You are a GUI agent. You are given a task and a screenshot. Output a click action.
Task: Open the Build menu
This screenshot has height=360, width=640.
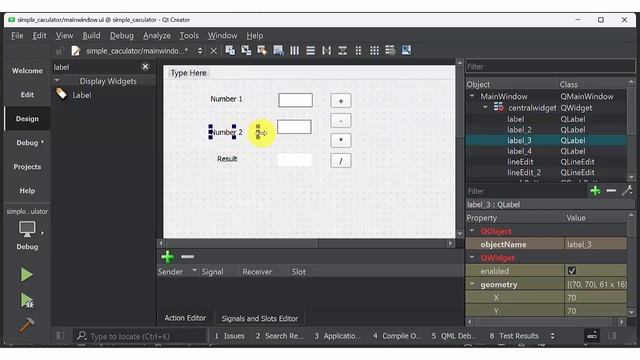click(91, 36)
